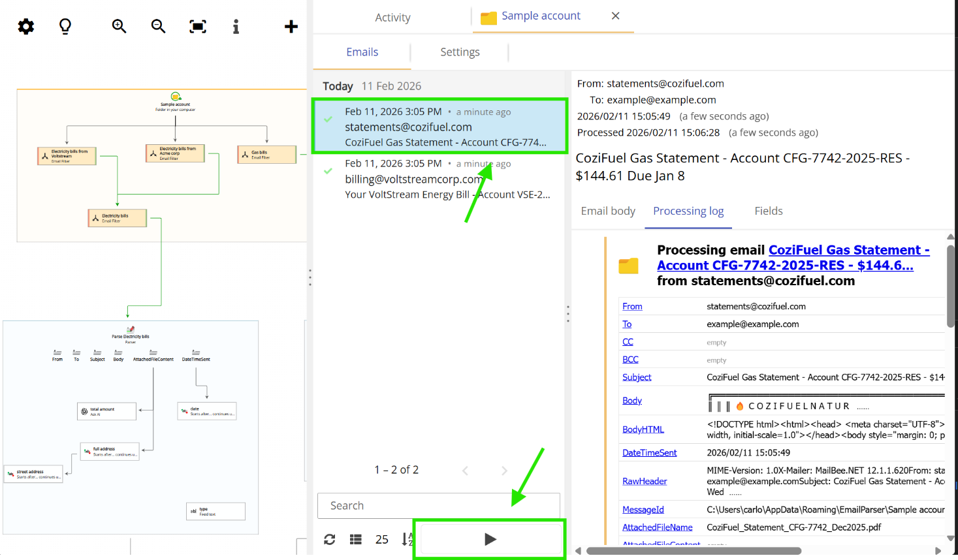Add a new element using the plus icon
The image size is (958, 560).
pyautogui.click(x=291, y=26)
